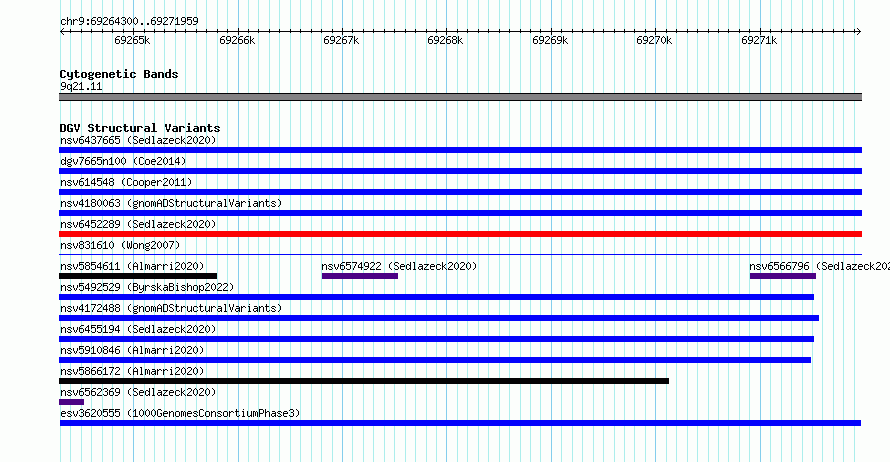Select the blue bar under nsv614548
The height and width of the screenshot is (462, 890).
click(x=460, y=192)
